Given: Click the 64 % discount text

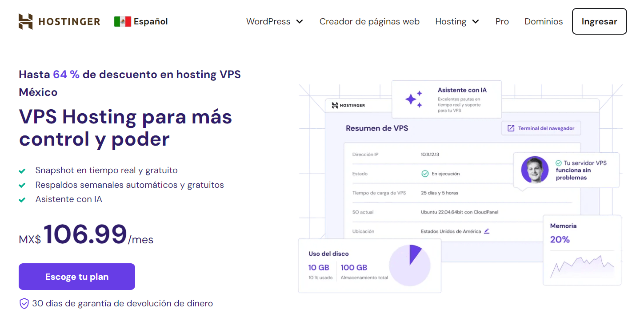Looking at the screenshot, I should coord(66,75).
